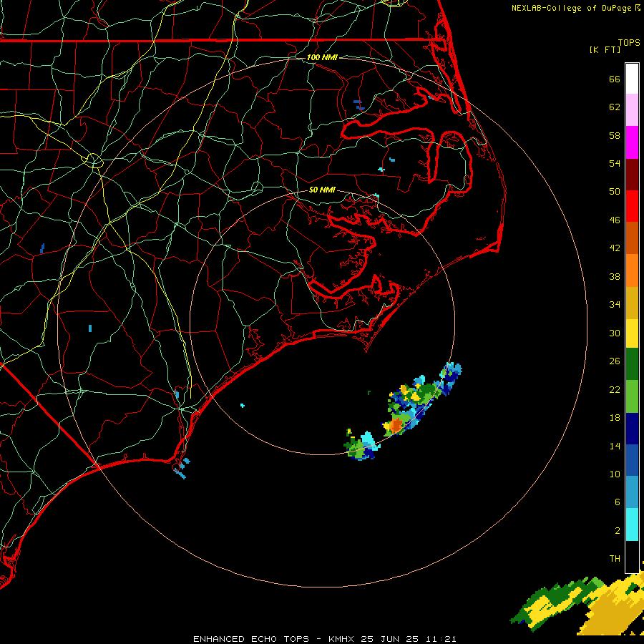
Task: Click the orange 42 kft legend swatch
Action: pos(632,270)
